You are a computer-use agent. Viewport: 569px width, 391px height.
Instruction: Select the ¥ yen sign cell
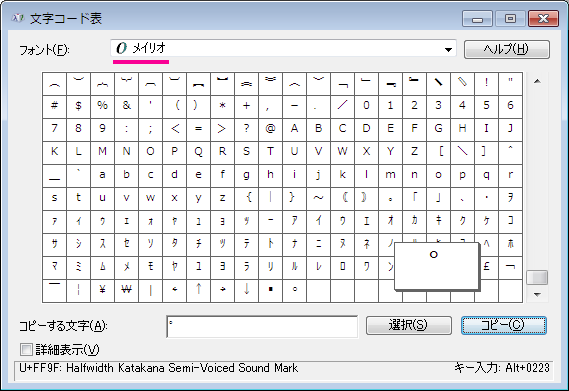click(x=102, y=290)
